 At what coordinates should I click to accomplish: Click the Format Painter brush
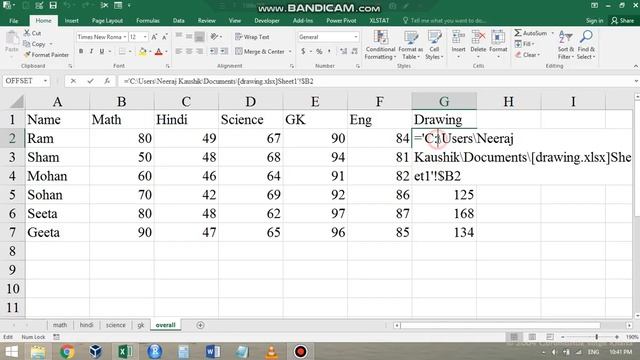pyautogui.click(x=27, y=54)
